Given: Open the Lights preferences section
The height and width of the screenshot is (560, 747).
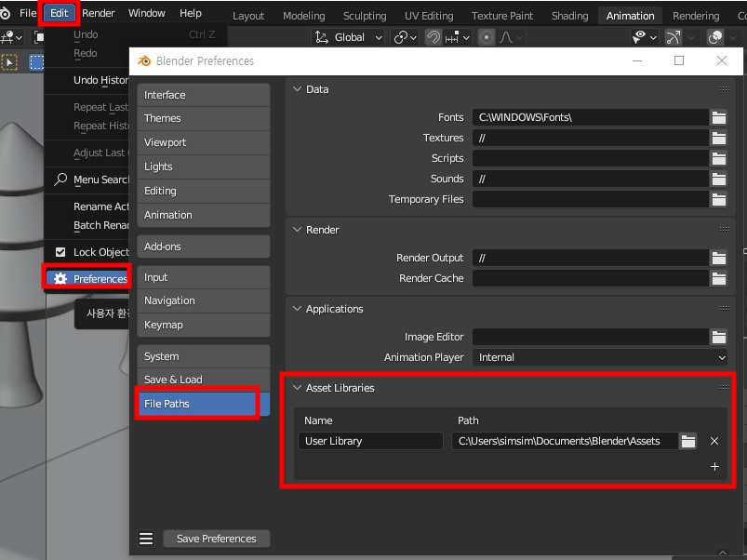Looking at the screenshot, I should [204, 167].
